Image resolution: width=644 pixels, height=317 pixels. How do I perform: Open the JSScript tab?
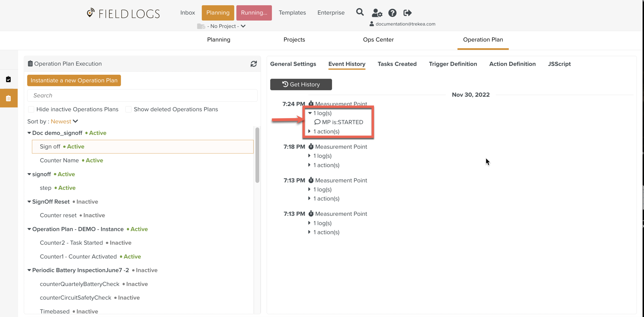point(559,64)
